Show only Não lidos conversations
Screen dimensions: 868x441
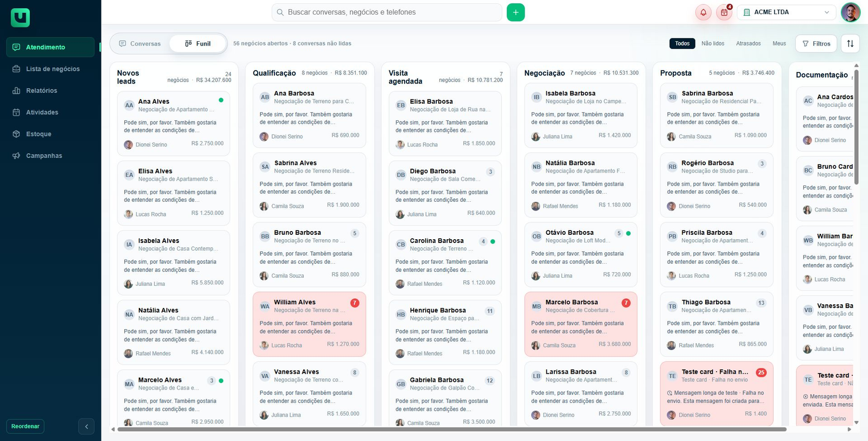pyautogui.click(x=713, y=43)
